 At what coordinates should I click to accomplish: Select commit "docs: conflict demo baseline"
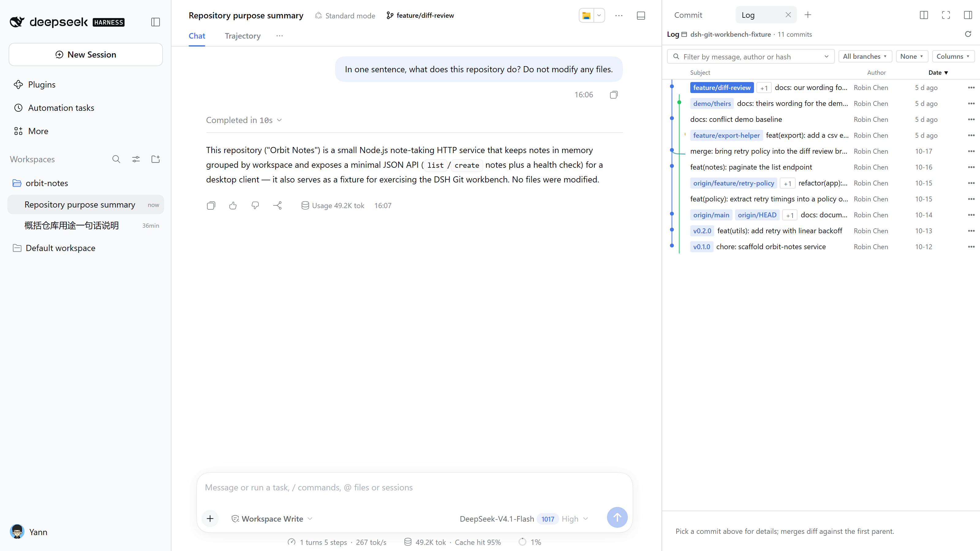[x=736, y=119]
